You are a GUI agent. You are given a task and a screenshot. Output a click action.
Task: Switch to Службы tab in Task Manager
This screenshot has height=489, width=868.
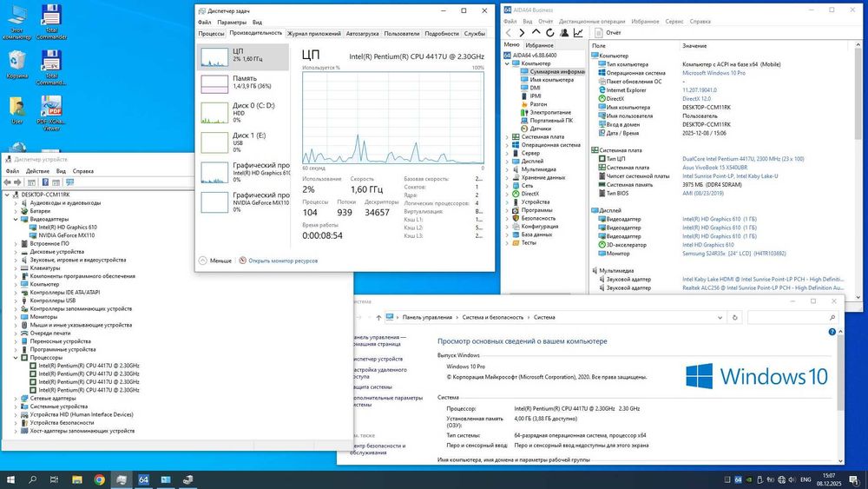click(x=475, y=33)
